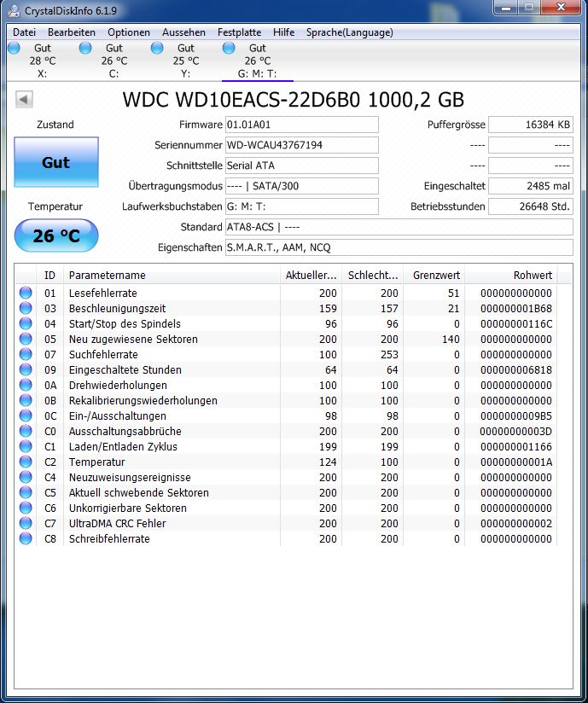Viewport: 588px width, 703px height.
Task: Click the Seriennummer field
Action: point(302,145)
